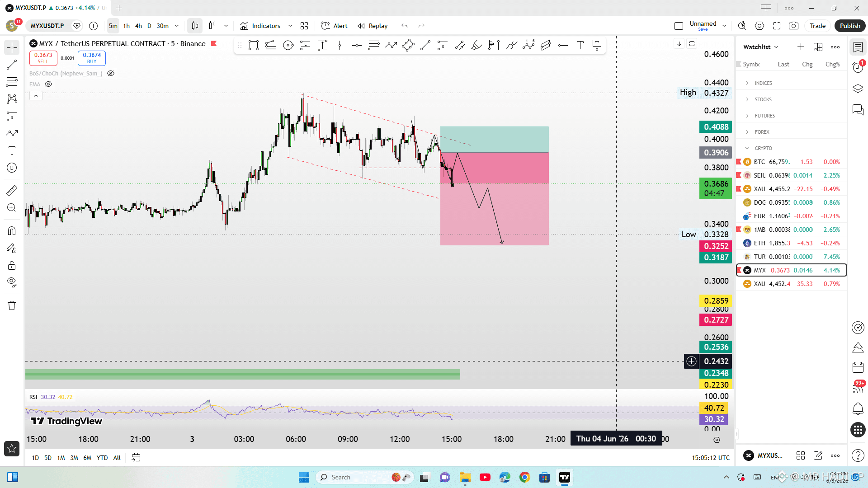Select BTC in the watchlist
This screenshot has width=868, height=488.
click(791, 162)
